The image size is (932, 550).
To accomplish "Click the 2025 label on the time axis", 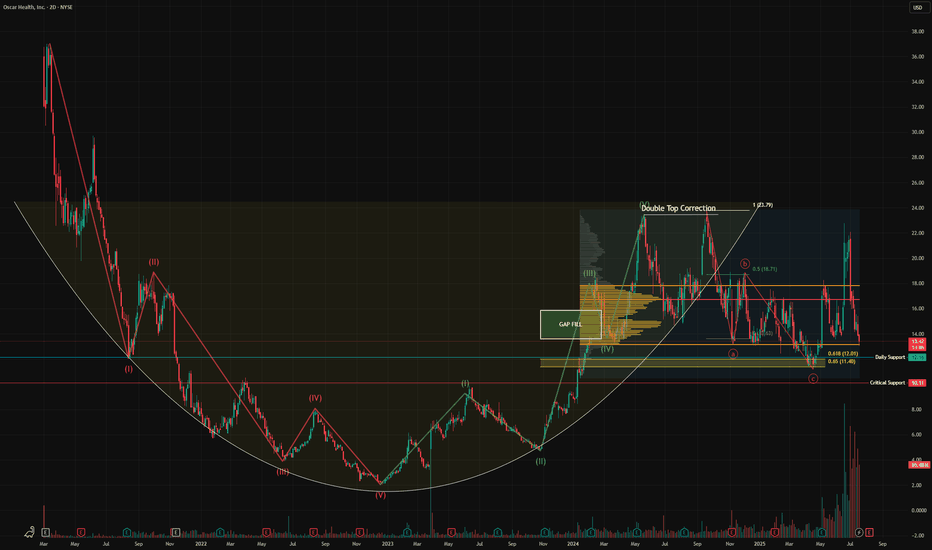I will pyautogui.click(x=759, y=544).
